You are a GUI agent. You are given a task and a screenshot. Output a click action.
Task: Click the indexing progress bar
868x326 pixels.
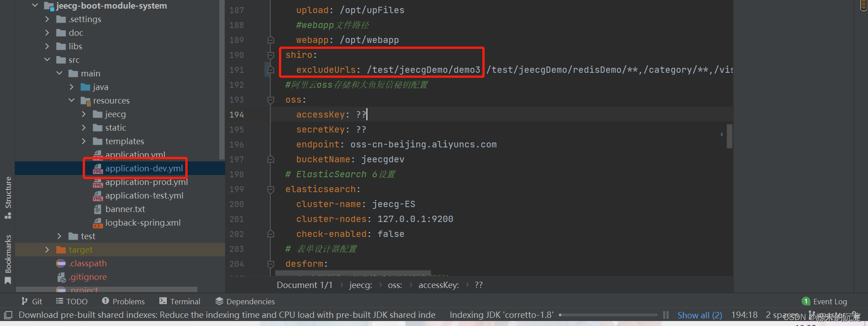(608, 315)
